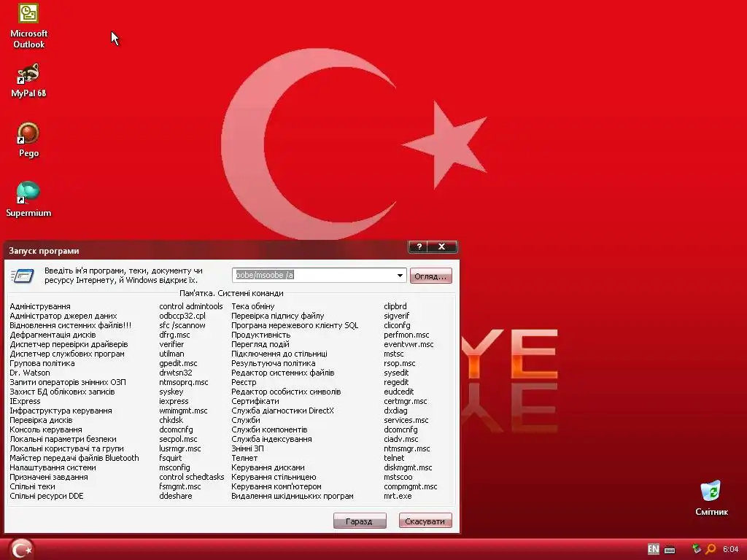Click the 'control schedtasks' command text
Image resolution: width=747 pixels, height=560 pixels.
click(192, 477)
